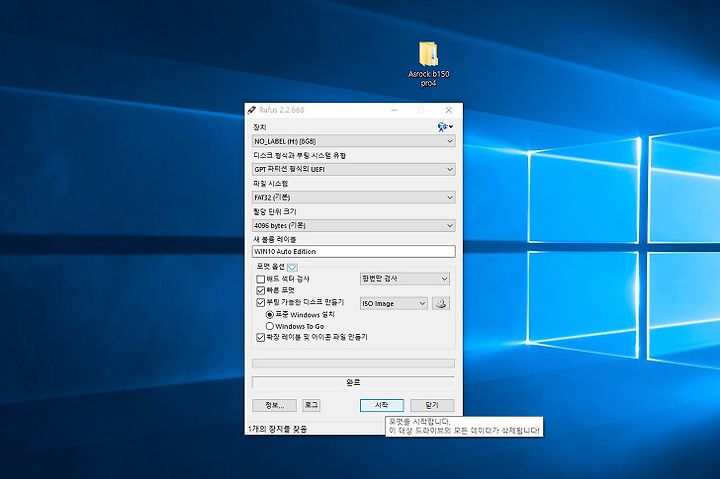This screenshot has width=720, height=479.
Task: Open the file system dropdown FAT32
Action: click(x=354, y=197)
